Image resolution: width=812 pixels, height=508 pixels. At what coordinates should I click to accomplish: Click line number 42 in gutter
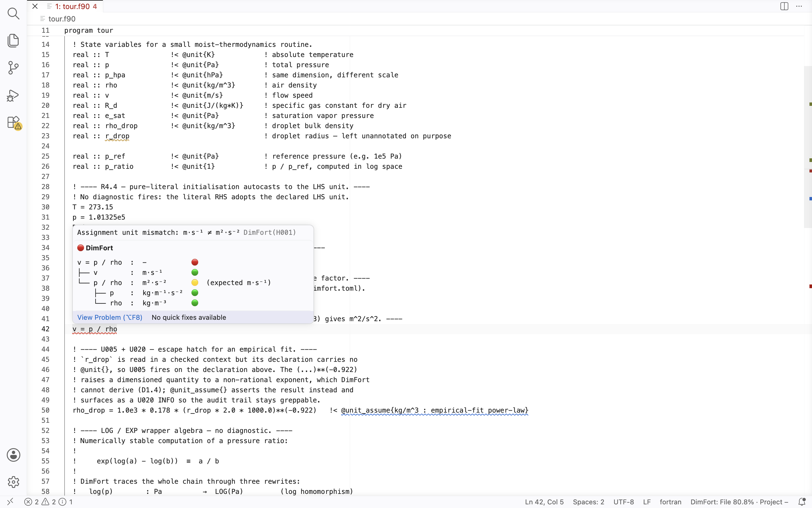[46, 329]
